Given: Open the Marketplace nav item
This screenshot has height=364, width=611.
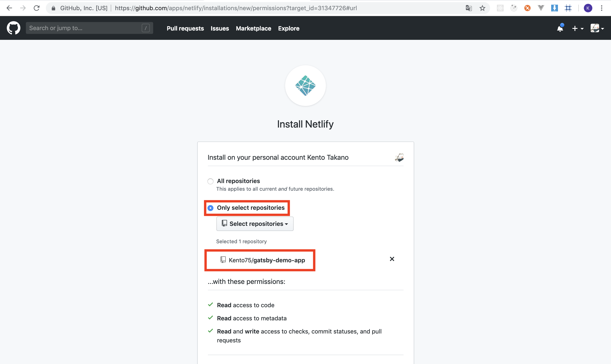Looking at the screenshot, I should pos(254,28).
